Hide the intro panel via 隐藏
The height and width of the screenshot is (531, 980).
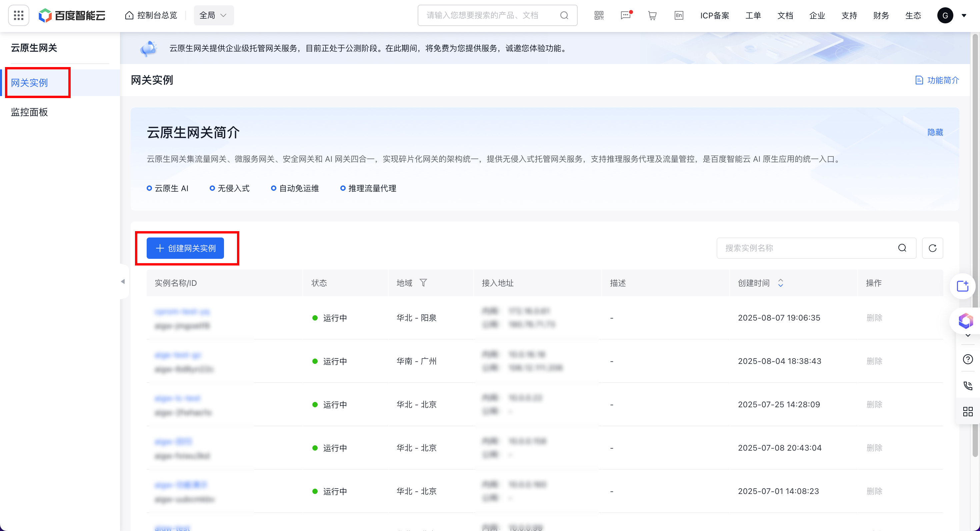pyautogui.click(x=935, y=132)
